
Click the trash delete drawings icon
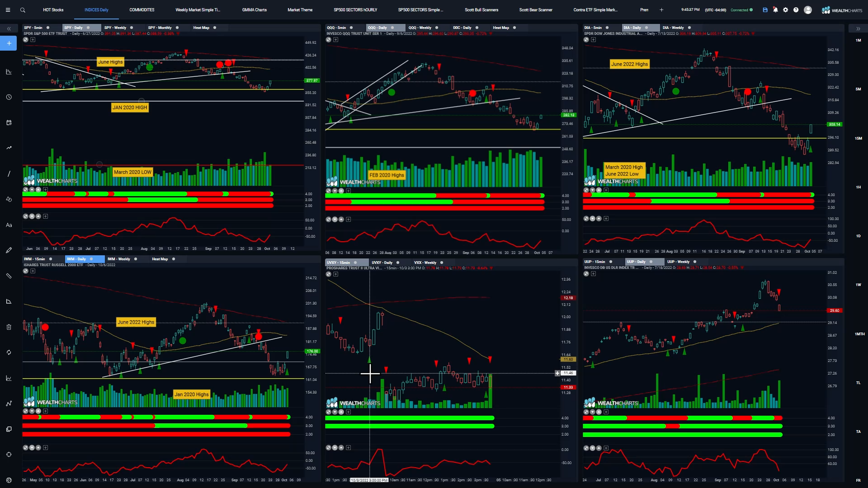click(9, 327)
